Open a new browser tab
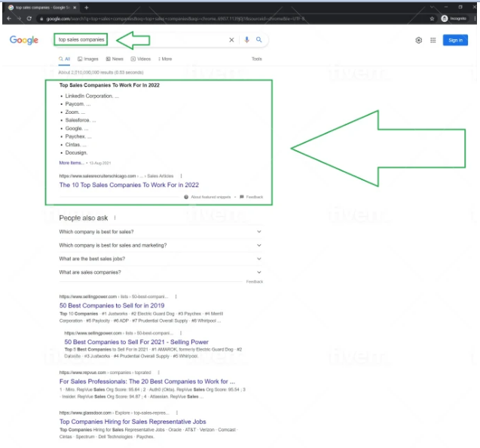 pyautogui.click(x=87, y=8)
